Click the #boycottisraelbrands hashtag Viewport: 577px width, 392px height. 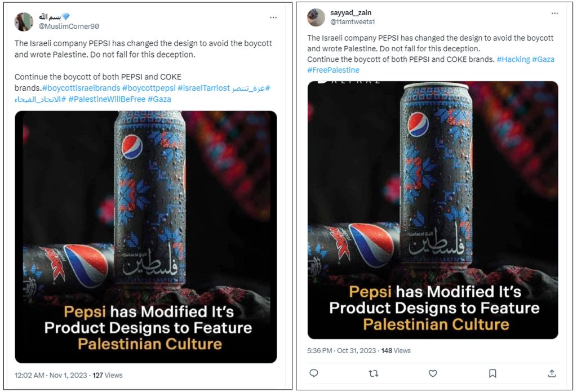point(81,88)
